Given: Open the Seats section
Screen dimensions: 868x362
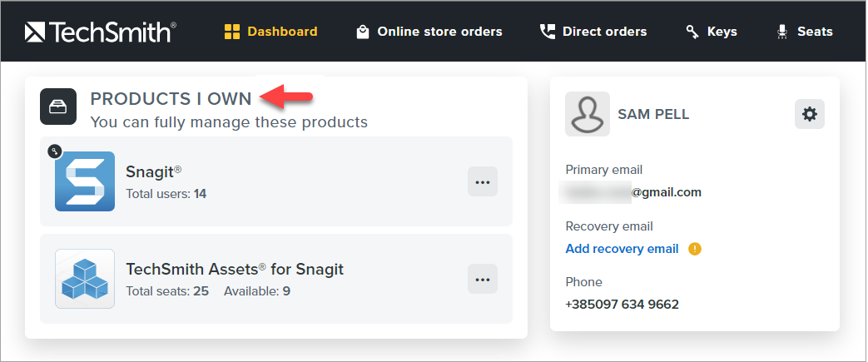Looking at the screenshot, I should [x=804, y=32].
